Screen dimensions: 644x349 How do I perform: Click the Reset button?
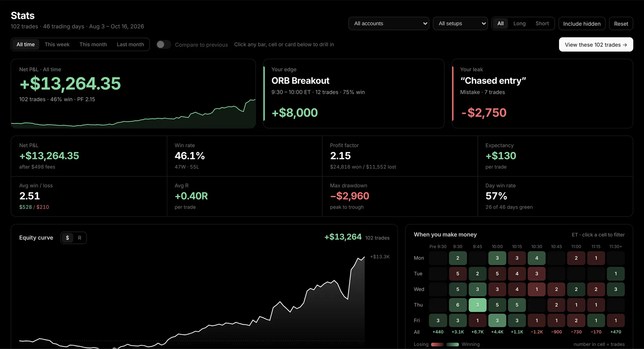coord(621,23)
